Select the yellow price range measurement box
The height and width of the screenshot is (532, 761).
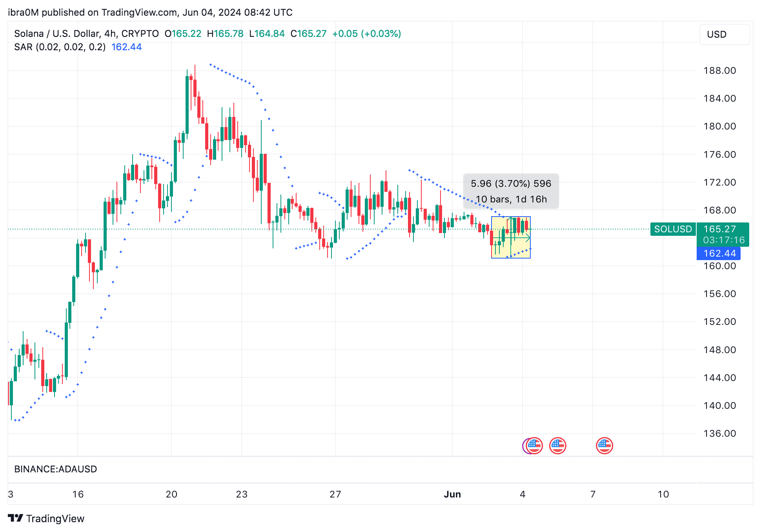tap(511, 237)
